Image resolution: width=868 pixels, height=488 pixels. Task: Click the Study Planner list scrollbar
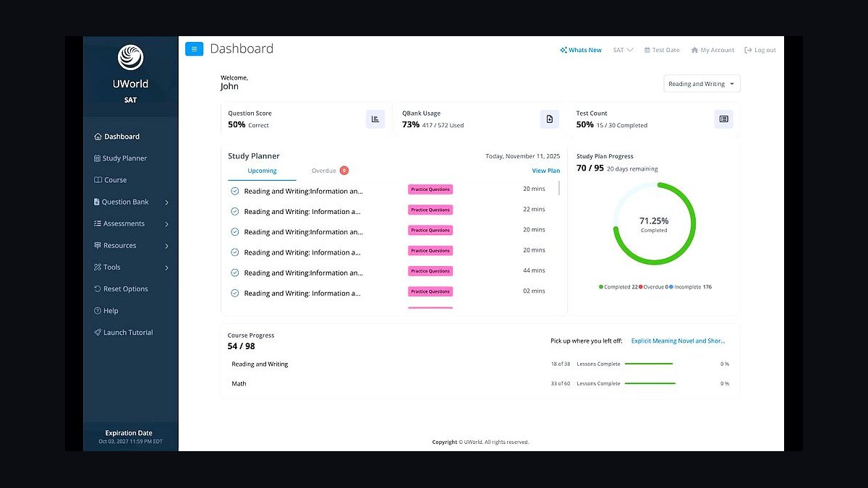(x=559, y=189)
